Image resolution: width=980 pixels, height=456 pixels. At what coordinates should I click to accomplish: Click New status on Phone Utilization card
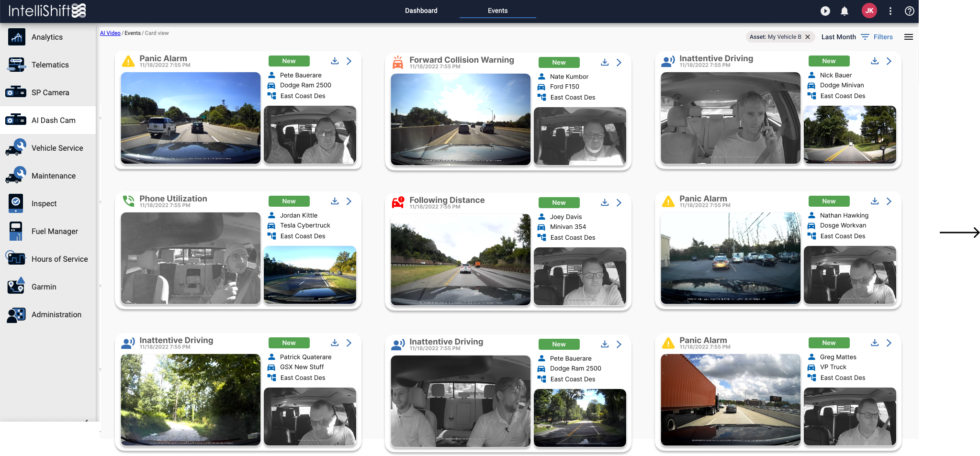click(x=289, y=201)
